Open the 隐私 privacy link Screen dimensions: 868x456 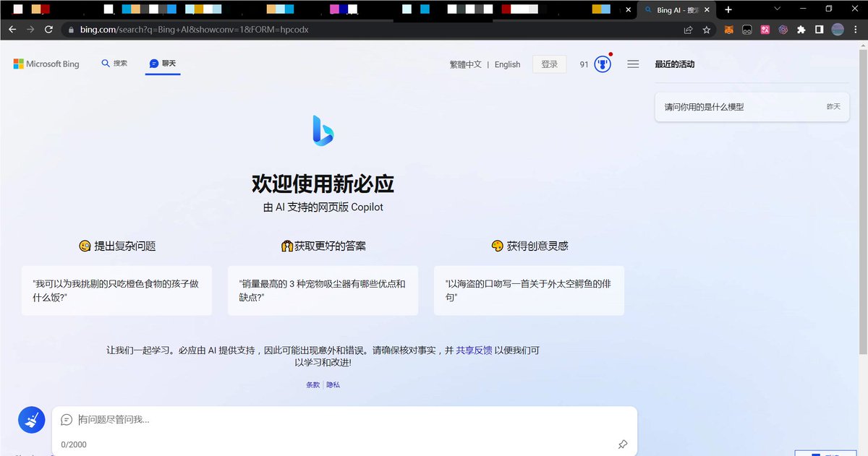coord(333,385)
